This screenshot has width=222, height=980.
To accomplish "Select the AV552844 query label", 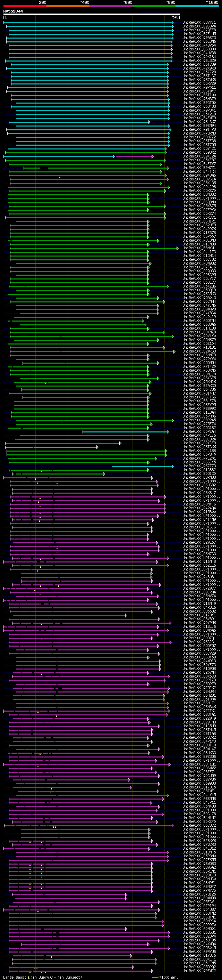I will (x=13, y=11).
